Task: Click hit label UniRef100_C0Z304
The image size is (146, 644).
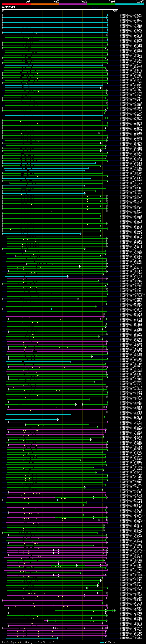Action: click(x=131, y=40)
